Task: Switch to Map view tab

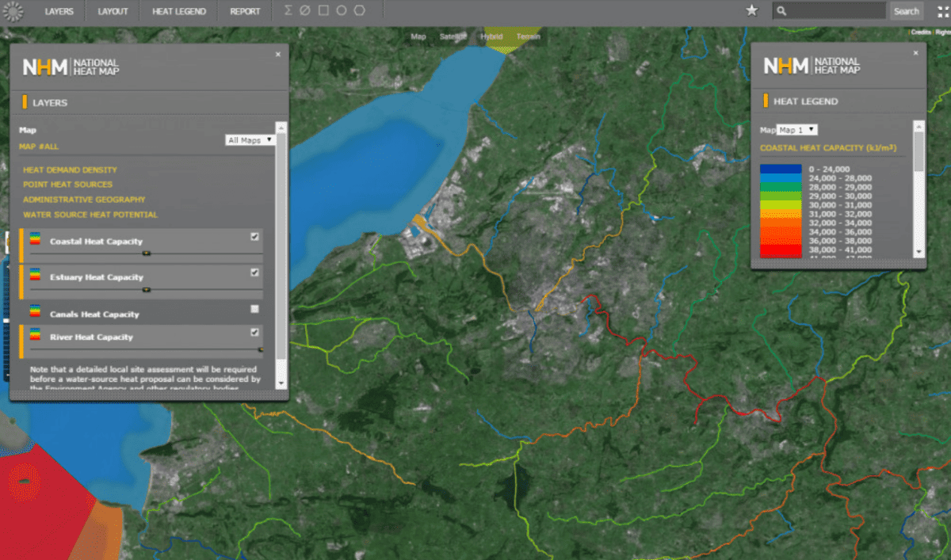Action: (418, 36)
